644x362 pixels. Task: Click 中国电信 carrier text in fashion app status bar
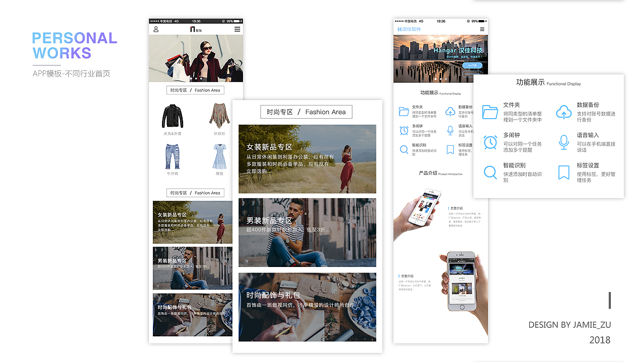pyautogui.click(x=166, y=21)
